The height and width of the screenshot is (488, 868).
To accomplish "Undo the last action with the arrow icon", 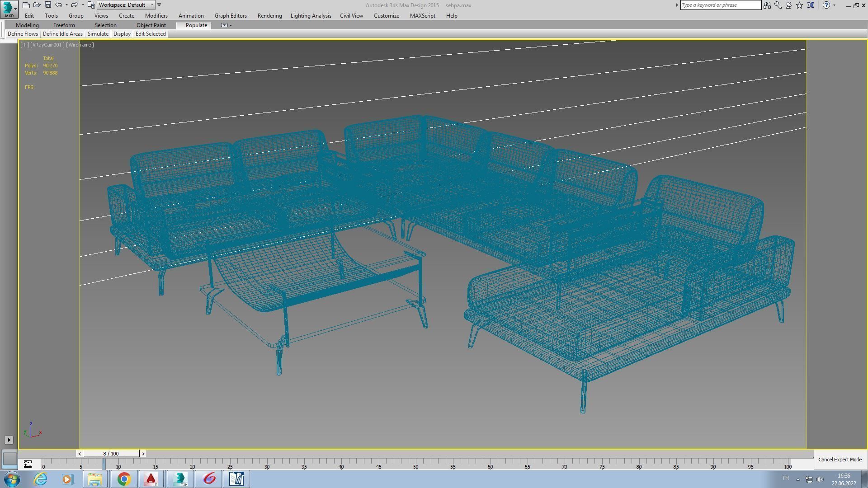I will [59, 5].
